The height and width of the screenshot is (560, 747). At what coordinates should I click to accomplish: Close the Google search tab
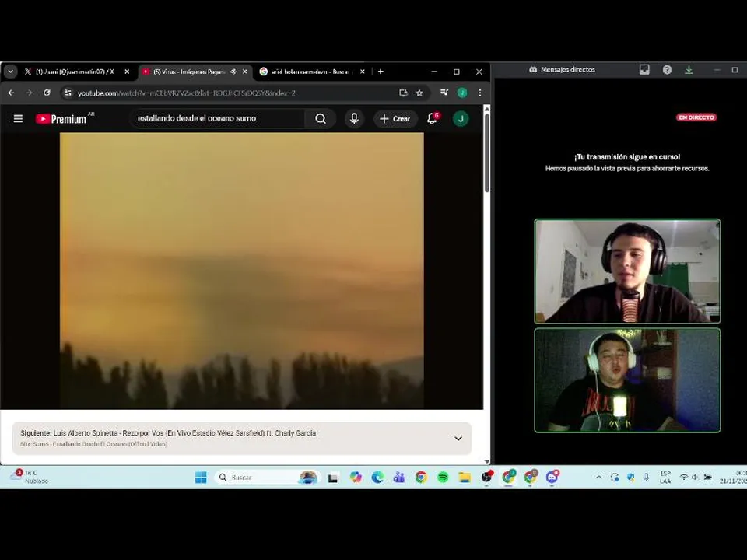click(363, 72)
